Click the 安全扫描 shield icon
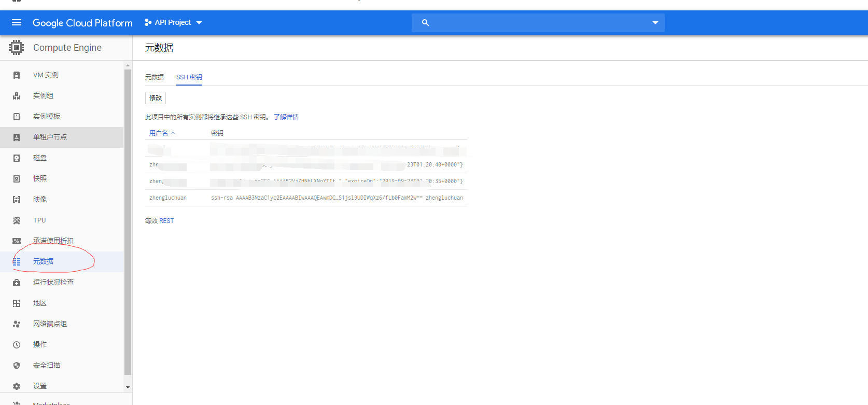The image size is (868, 405). [x=17, y=366]
